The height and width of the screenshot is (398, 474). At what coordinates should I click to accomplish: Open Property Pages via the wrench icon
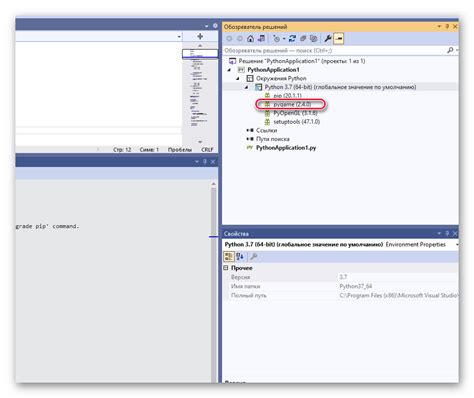[x=254, y=256]
